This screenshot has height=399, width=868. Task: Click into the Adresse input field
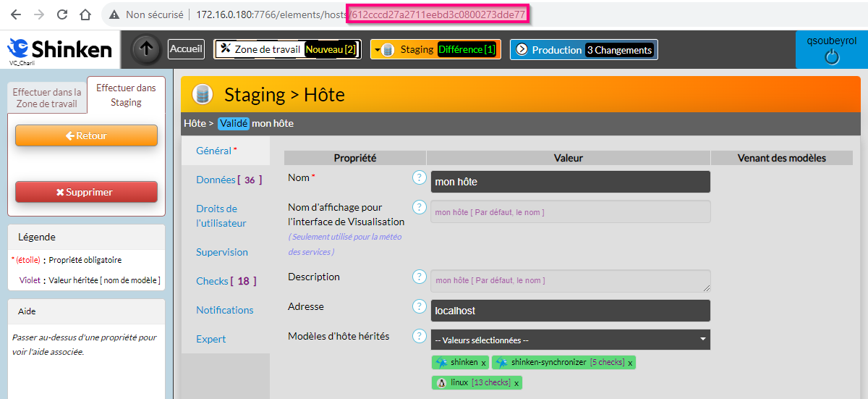pos(570,311)
